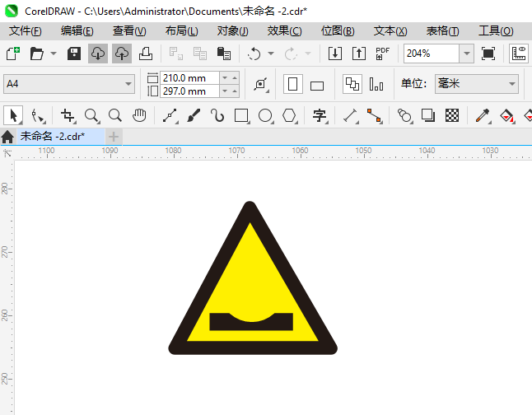Click the Export icon
This screenshot has height=415, width=532.
coord(358,54)
